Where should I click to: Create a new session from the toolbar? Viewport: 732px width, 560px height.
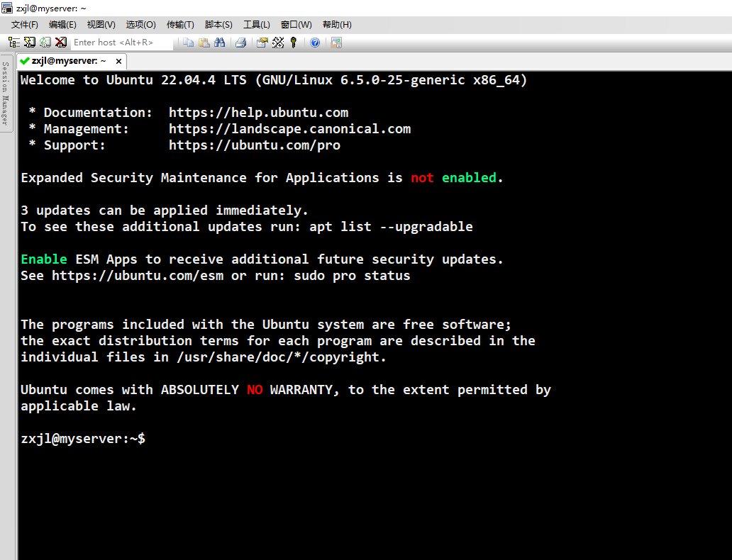tap(29, 42)
